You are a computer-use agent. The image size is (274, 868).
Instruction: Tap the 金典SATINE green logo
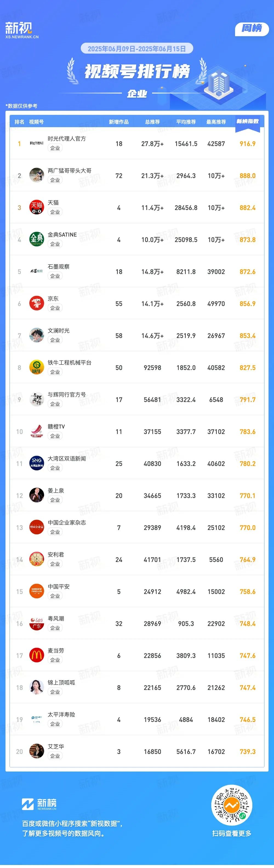click(36, 240)
